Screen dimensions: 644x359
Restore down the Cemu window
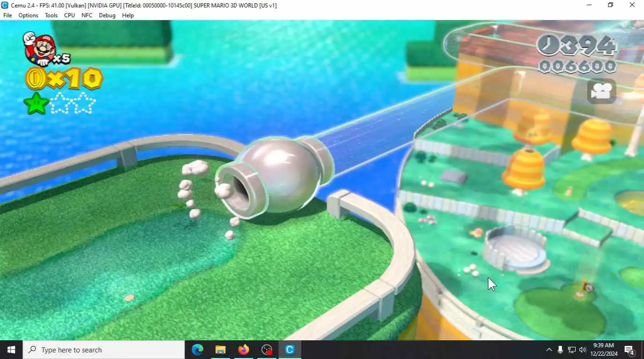click(x=611, y=5)
